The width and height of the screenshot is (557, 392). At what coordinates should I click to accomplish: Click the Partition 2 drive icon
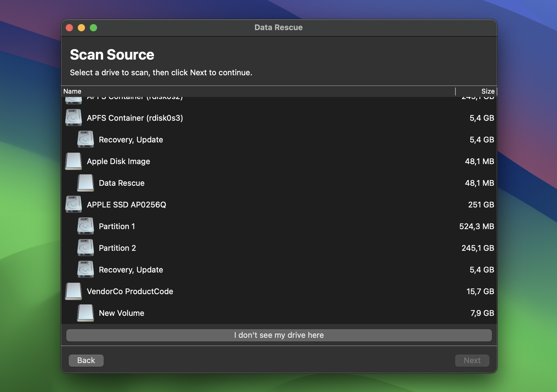[86, 248]
